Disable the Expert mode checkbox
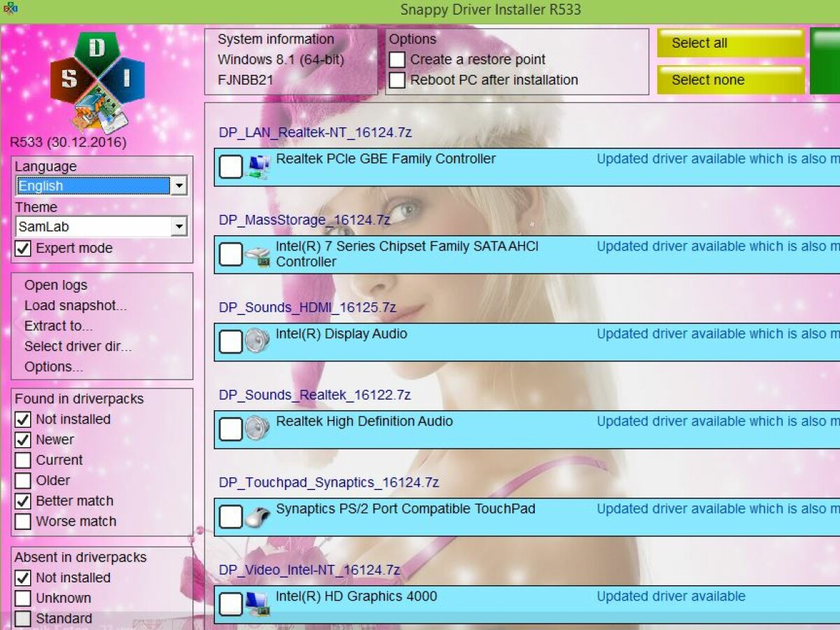Screen dimensions: 840x630 click(x=24, y=248)
